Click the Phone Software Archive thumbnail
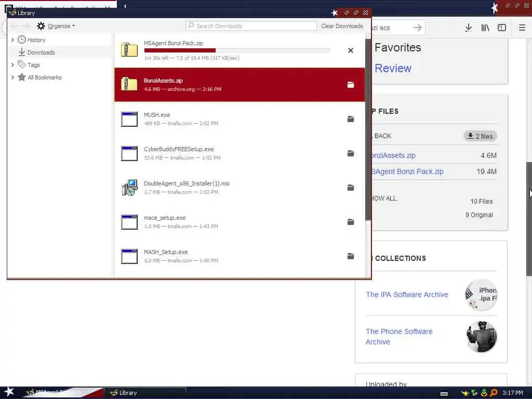This screenshot has width=532, height=399. 481,336
